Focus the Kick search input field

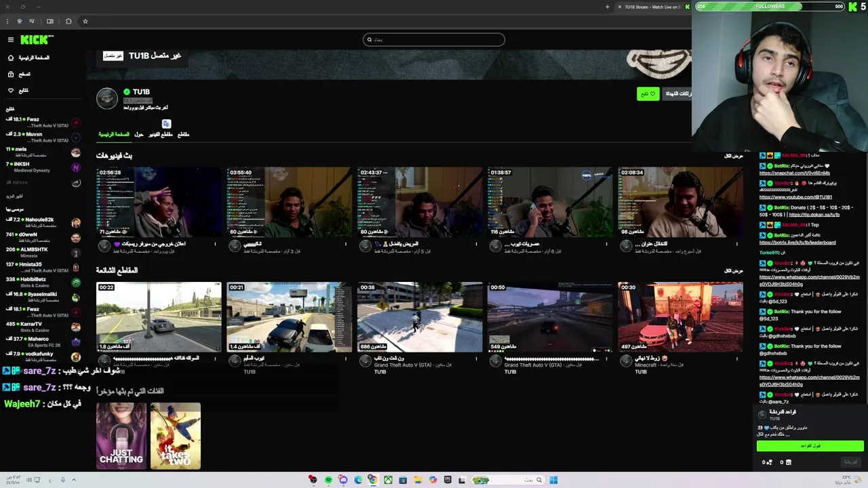(434, 40)
